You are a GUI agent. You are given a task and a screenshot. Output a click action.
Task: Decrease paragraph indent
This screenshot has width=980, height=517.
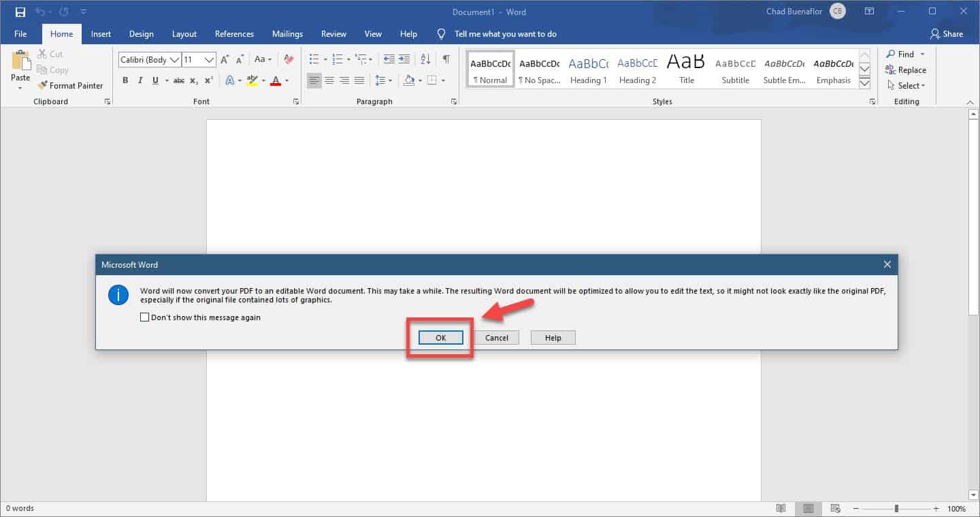[x=389, y=59]
